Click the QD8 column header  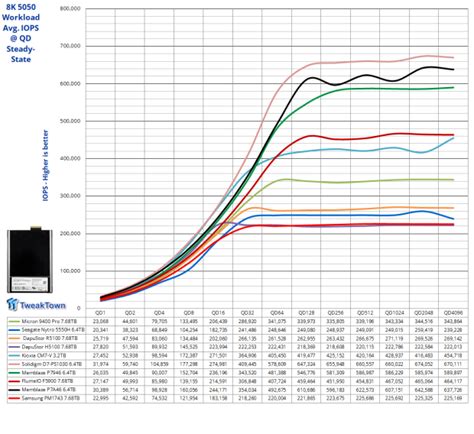coord(189,313)
